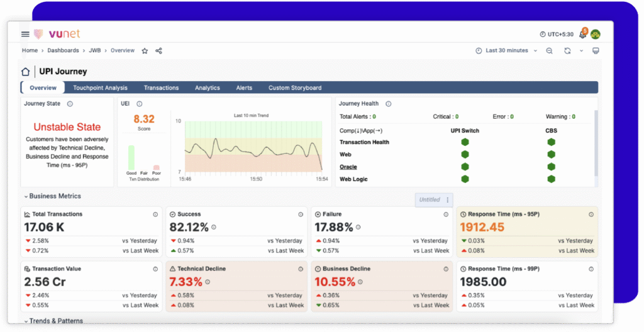Screen dimensions: 644x332
Task: Open the display view mode icon
Action: (595, 51)
